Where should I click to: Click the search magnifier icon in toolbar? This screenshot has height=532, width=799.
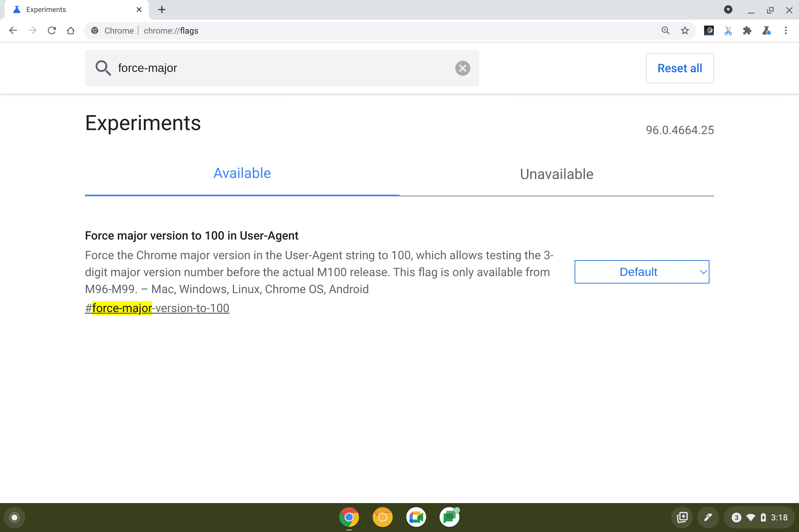click(x=666, y=31)
